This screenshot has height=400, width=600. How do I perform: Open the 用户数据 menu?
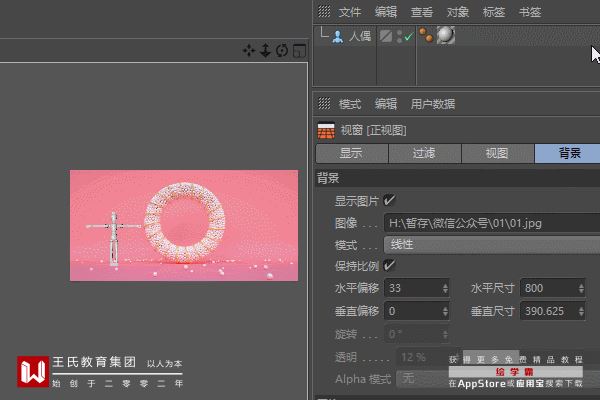433,104
